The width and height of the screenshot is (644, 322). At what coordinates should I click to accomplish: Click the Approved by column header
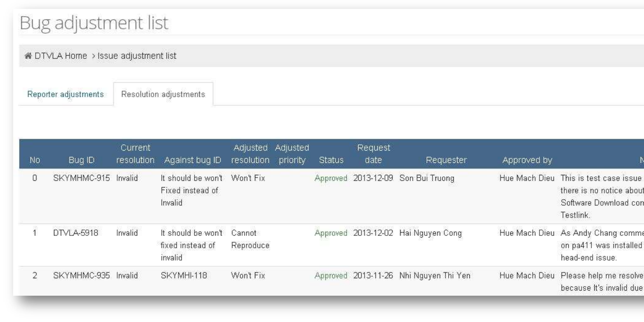527,160
